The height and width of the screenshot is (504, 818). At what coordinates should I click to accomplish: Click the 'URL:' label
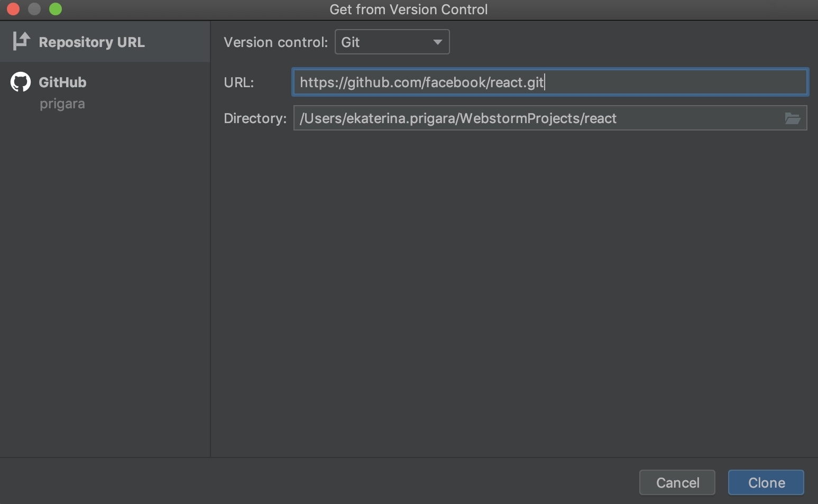tap(238, 82)
